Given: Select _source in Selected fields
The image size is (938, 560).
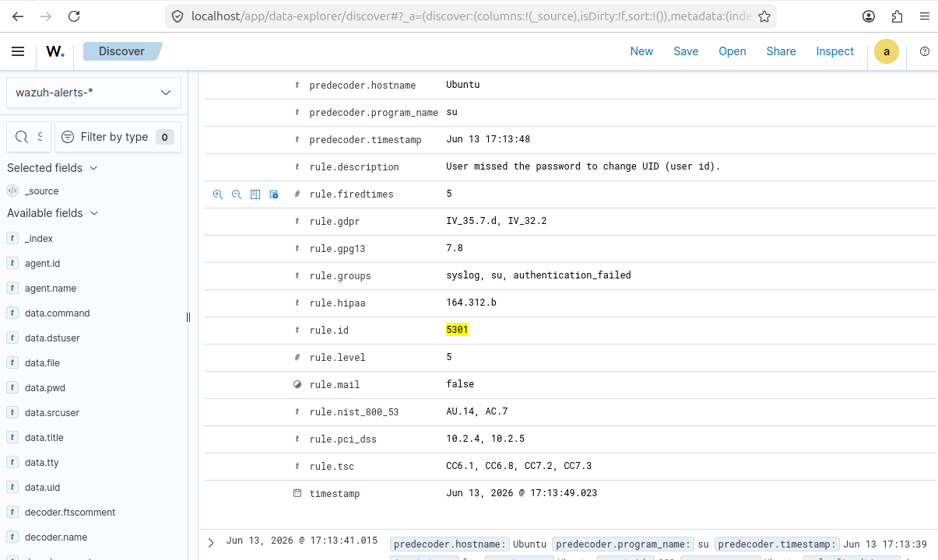Looking at the screenshot, I should pyautogui.click(x=41, y=191).
